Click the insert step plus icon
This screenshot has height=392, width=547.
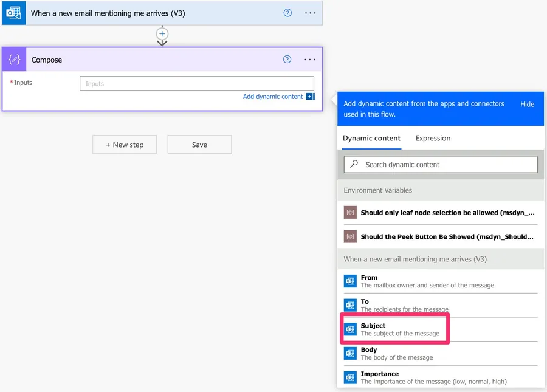click(162, 33)
